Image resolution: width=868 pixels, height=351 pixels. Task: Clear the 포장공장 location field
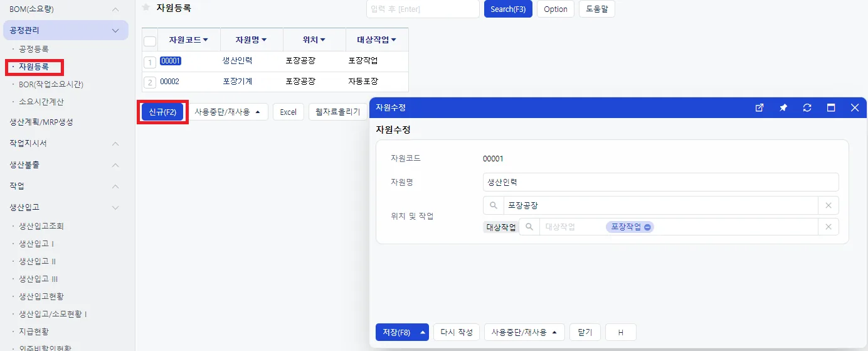[x=828, y=205]
